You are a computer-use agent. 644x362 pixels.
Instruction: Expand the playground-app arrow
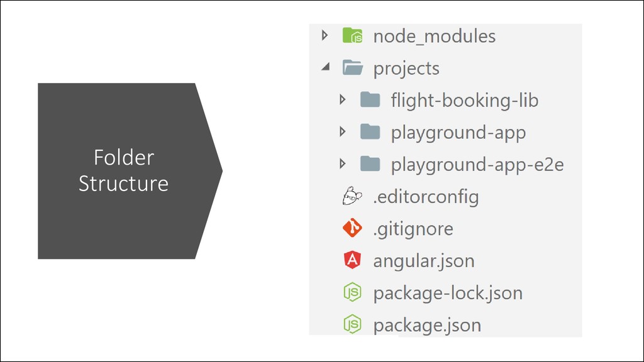(x=343, y=131)
